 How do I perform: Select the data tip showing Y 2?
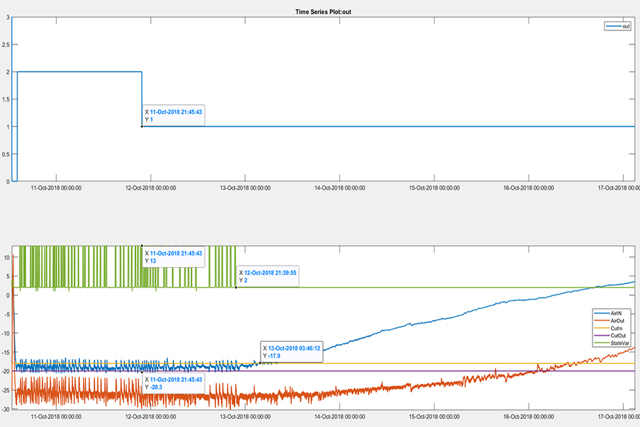[x=267, y=276]
